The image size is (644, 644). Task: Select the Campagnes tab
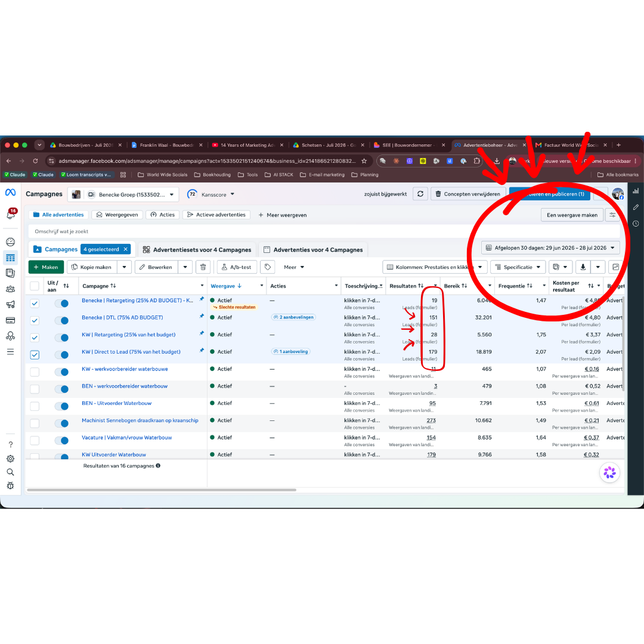click(x=61, y=249)
